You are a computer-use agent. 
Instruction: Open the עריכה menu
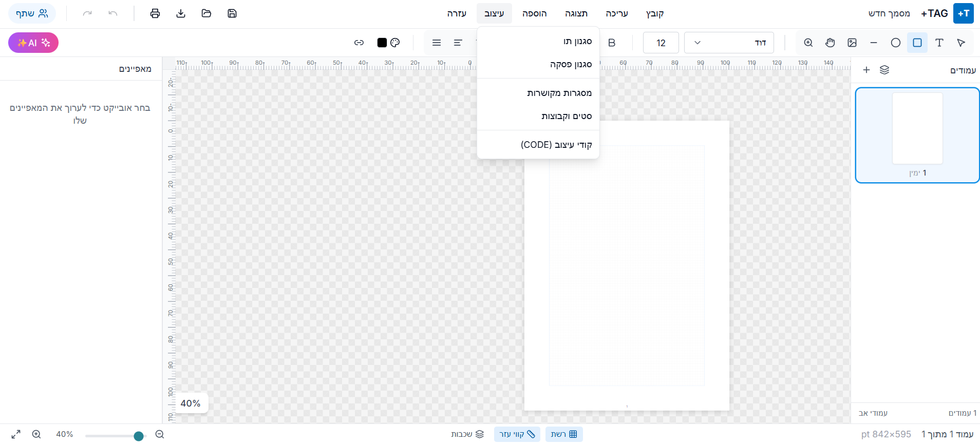pos(617,13)
